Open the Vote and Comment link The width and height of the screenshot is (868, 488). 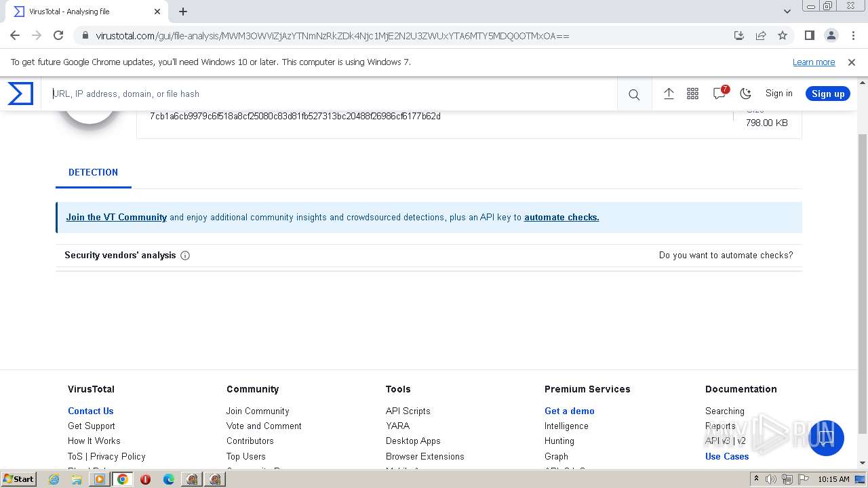coord(264,426)
